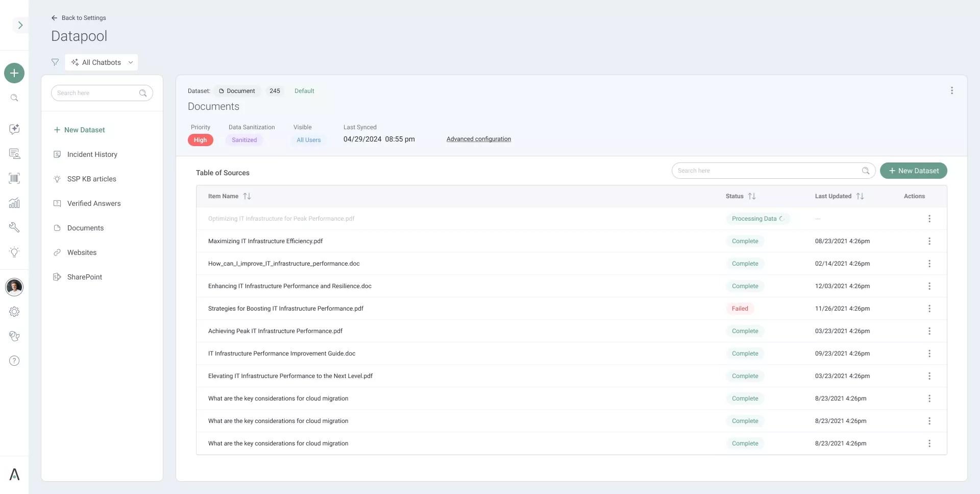Open the All Chatbots dropdown
The image size is (980, 494).
(102, 62)
